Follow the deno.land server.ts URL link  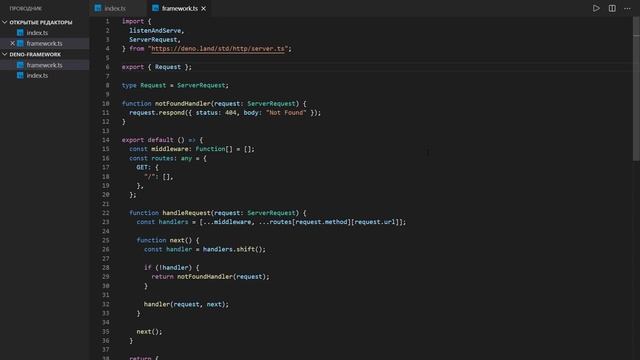pyautogui.click(x=218, y=49)
